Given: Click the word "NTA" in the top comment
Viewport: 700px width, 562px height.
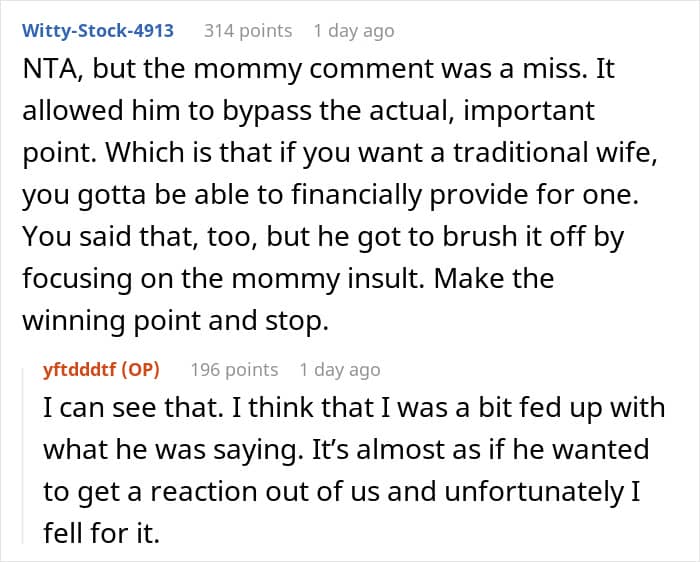Looking at the screenshot, I should tap(43, 69).
